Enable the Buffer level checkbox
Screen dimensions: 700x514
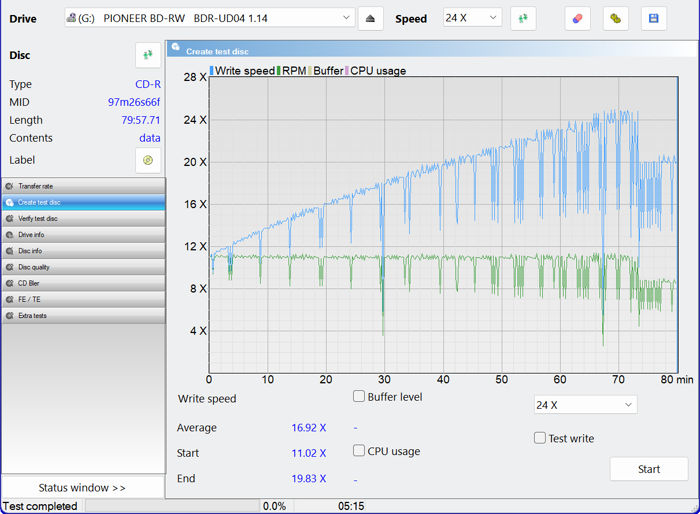[x=359, y=397]
